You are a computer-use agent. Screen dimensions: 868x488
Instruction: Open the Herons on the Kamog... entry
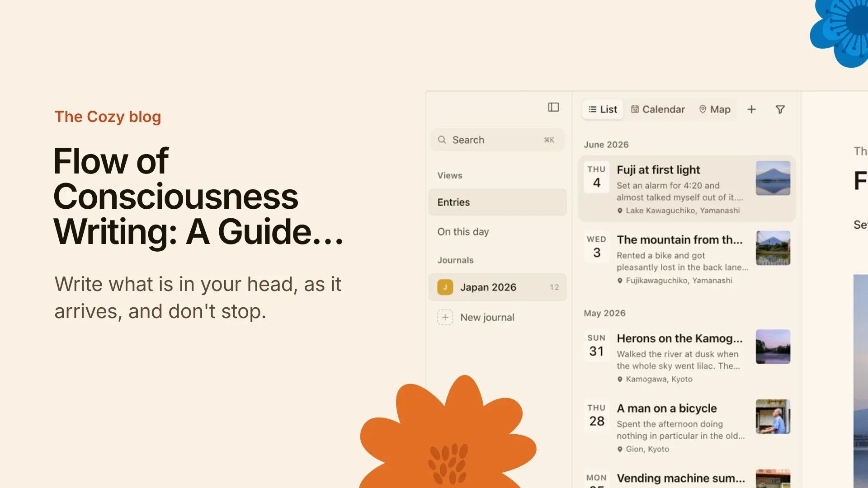coord(687,357)
